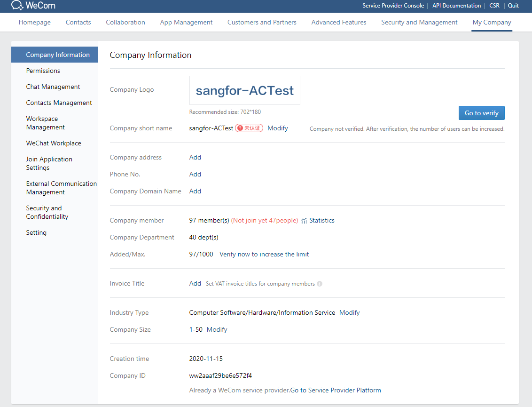Modify the company short name
Viewport: 532px width, 407px height.
coord(277,128)
